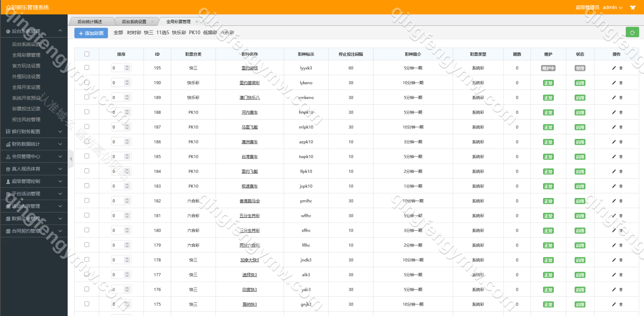Click edit pencil icon for row ID 186
Viewport: 644px width, 316px height.
click(614, 142)
